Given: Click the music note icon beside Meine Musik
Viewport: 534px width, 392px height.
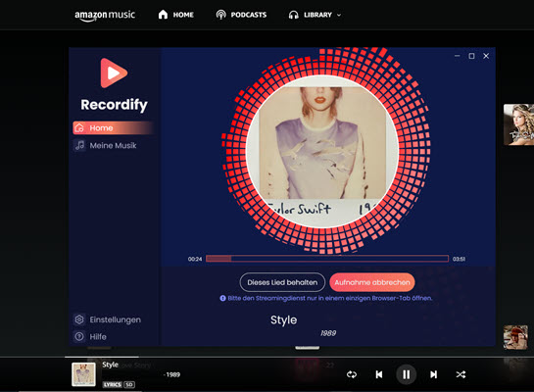Looking at the screenshot, I should point(79,145).
